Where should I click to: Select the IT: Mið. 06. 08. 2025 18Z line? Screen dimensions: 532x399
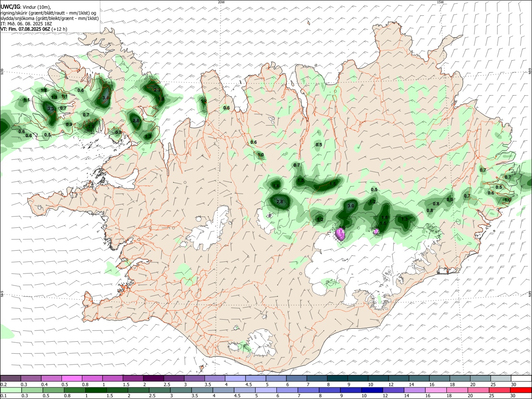coord(26,24)
